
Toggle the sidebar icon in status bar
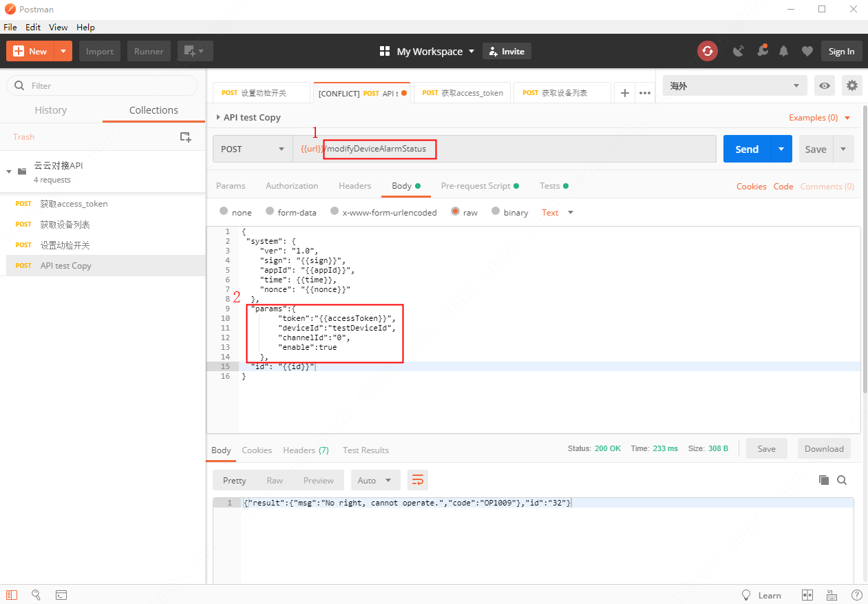point(12,594)
